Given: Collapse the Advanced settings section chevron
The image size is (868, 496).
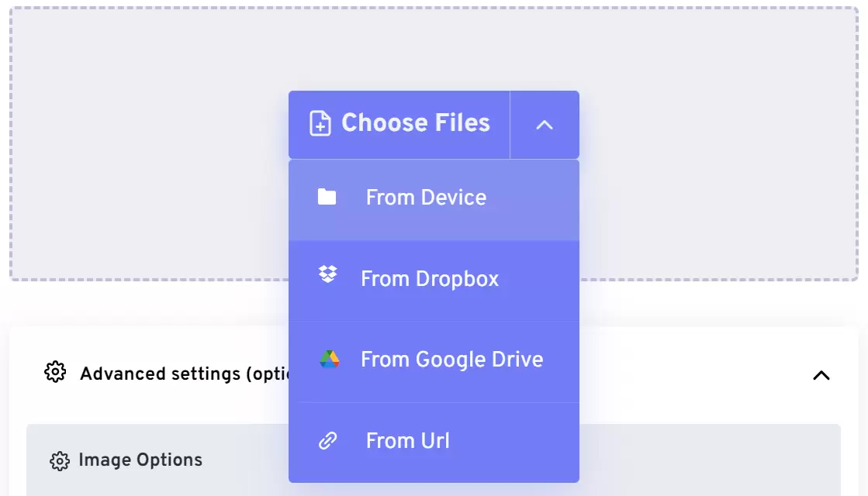Looking at the screenshot, I should 821,375.
